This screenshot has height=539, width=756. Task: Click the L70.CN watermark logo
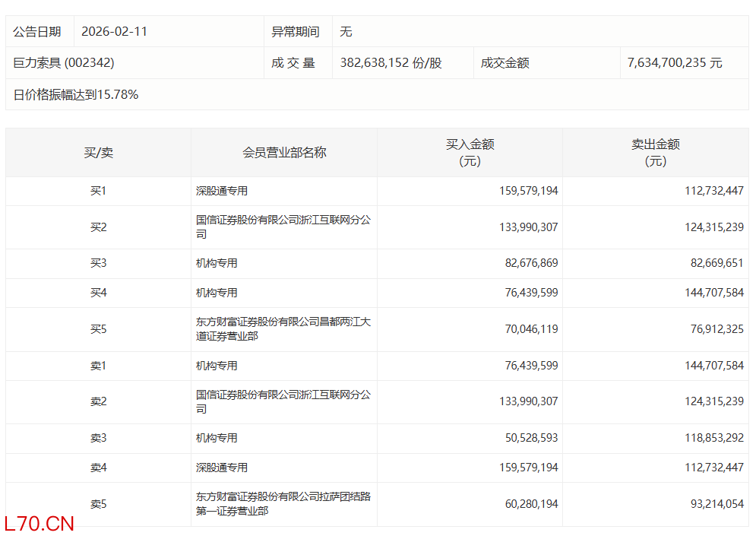pos(40,524)
